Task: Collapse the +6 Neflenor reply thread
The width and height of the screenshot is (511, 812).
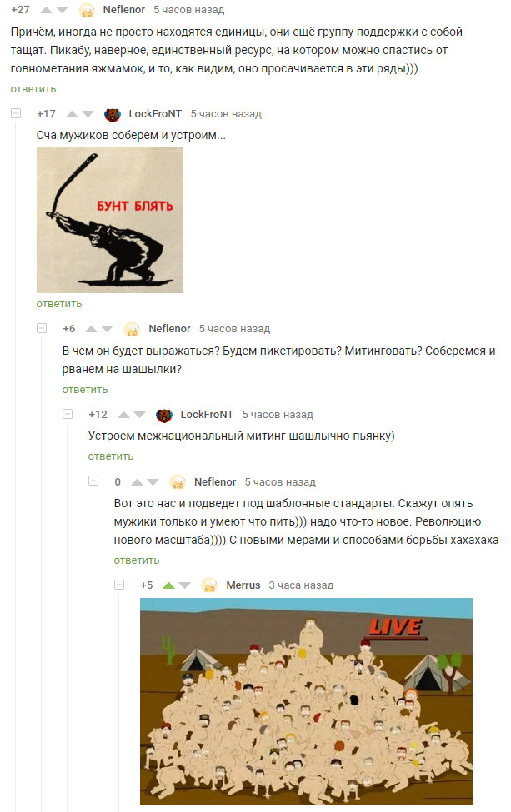Action: (x=42, y=328)
